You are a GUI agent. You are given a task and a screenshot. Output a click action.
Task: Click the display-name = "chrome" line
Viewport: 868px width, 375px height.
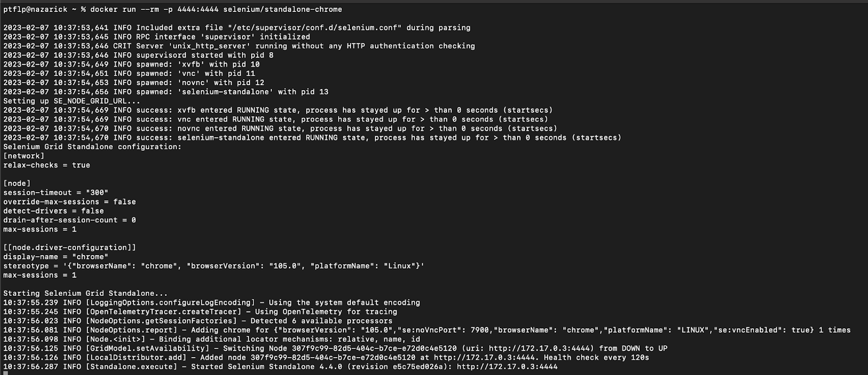click(x=56, y=257)
